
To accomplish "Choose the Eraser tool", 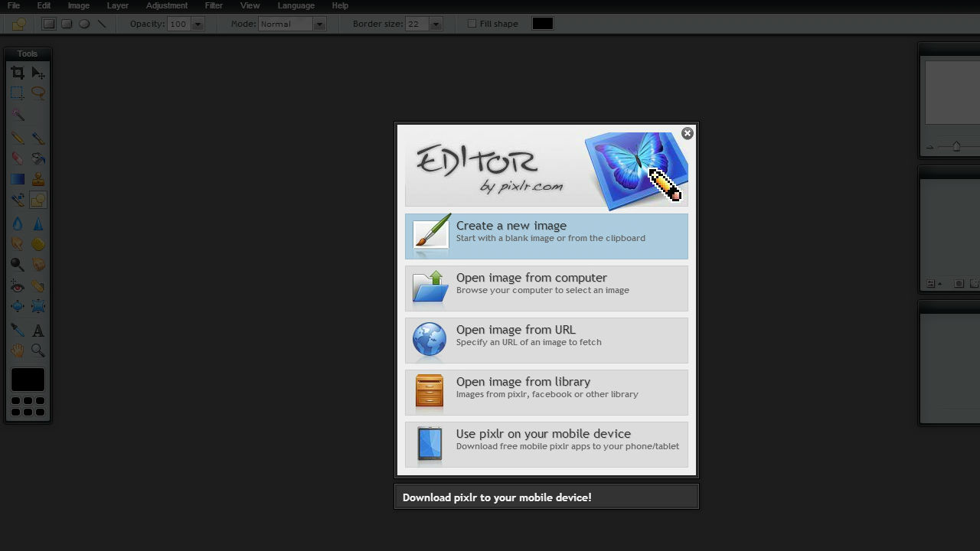I will [17, 158].
